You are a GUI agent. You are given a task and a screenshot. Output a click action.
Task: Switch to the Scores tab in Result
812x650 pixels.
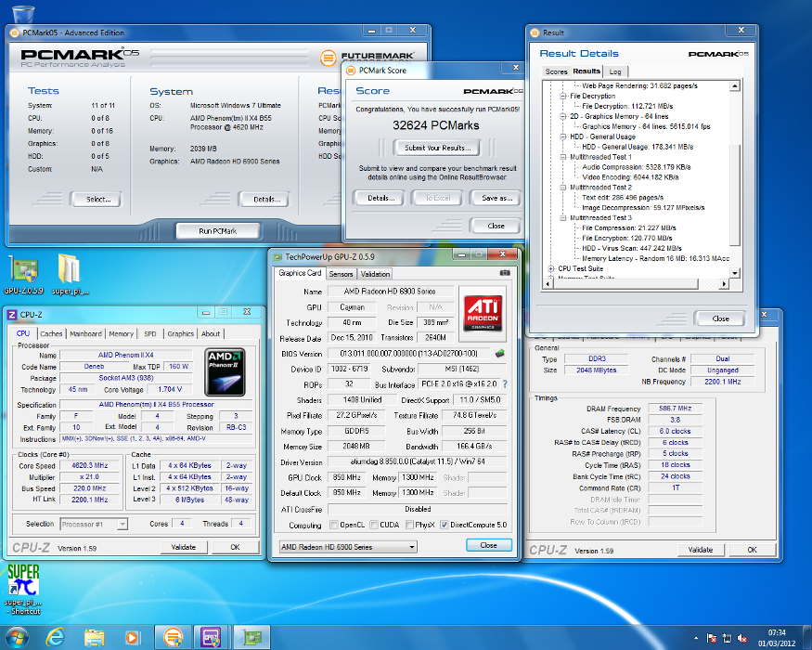click(x=556, y=71)
